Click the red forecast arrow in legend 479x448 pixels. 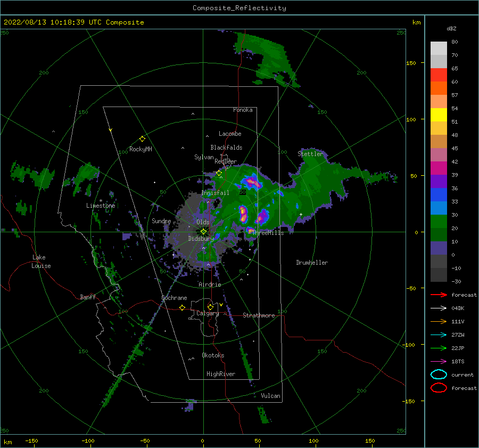pyautogui.click(x=439, y=295)
